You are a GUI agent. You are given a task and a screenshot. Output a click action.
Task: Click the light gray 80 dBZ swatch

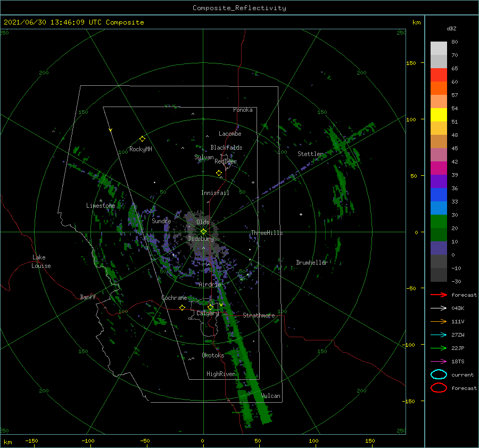click(439, 48)
